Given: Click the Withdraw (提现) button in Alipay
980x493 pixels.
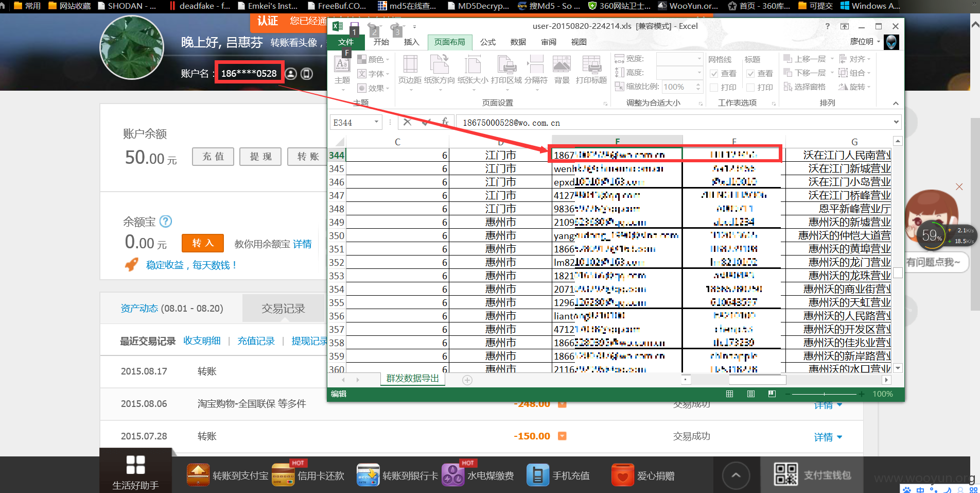Looking at the screenshot, I should pyautogui.click(x=260, y=157).
